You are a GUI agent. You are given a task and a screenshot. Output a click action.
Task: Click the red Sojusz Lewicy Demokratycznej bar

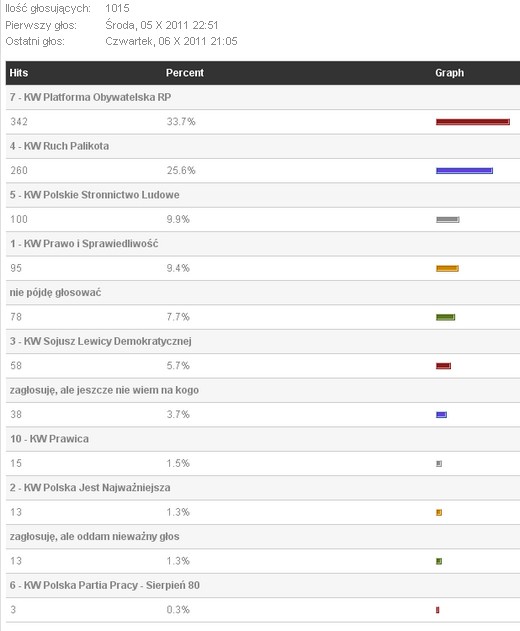tap(444, 366)
